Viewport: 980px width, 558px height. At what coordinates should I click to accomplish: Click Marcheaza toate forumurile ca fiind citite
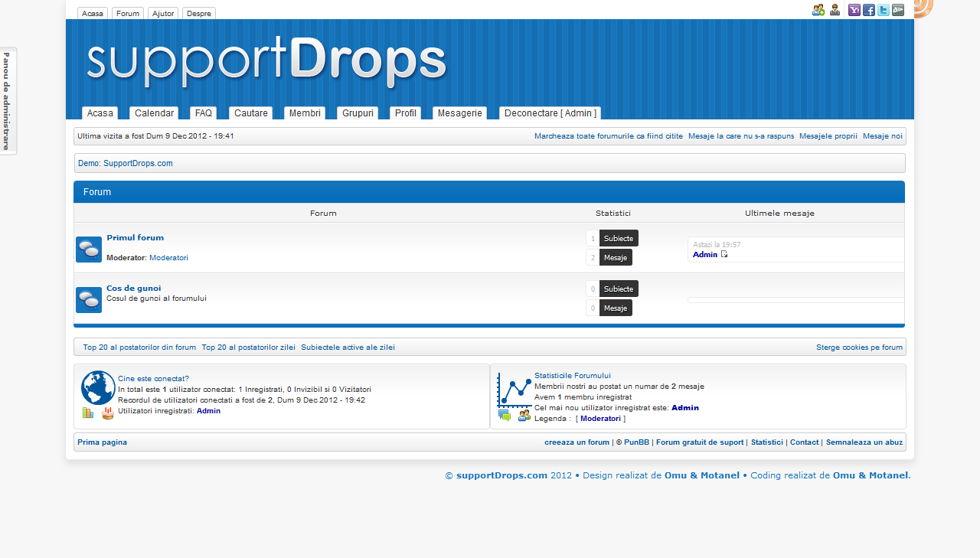(x=609, y=136)
